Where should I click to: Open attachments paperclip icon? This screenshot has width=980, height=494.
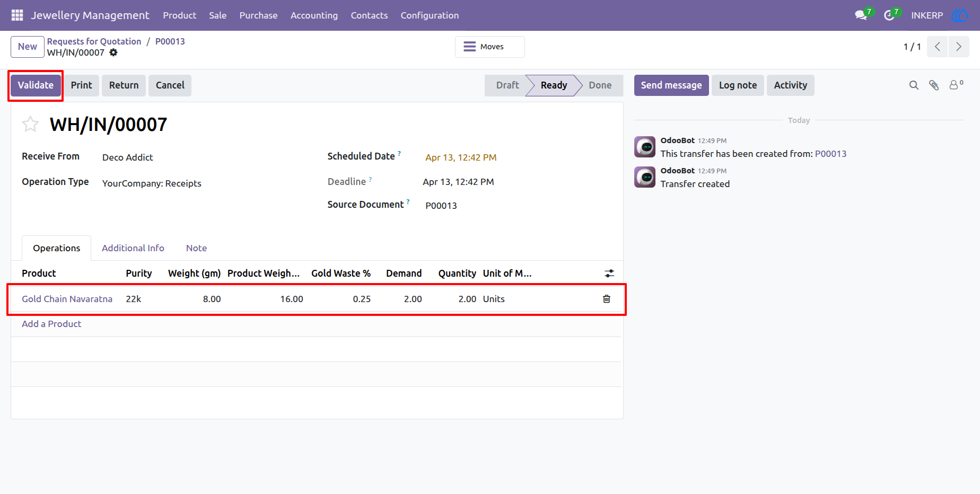[x=934, y=85]
